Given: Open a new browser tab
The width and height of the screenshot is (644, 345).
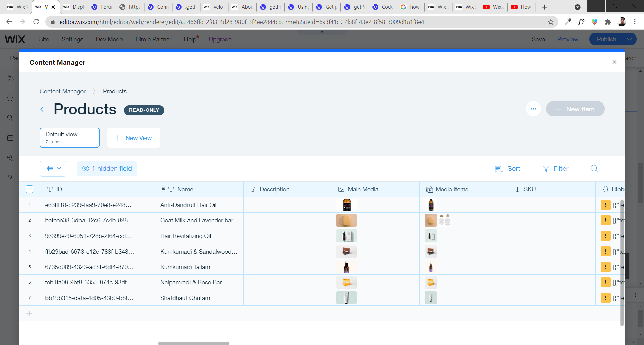Looking at the screenshot, I should pyautogui.click(x=544, y=7).
